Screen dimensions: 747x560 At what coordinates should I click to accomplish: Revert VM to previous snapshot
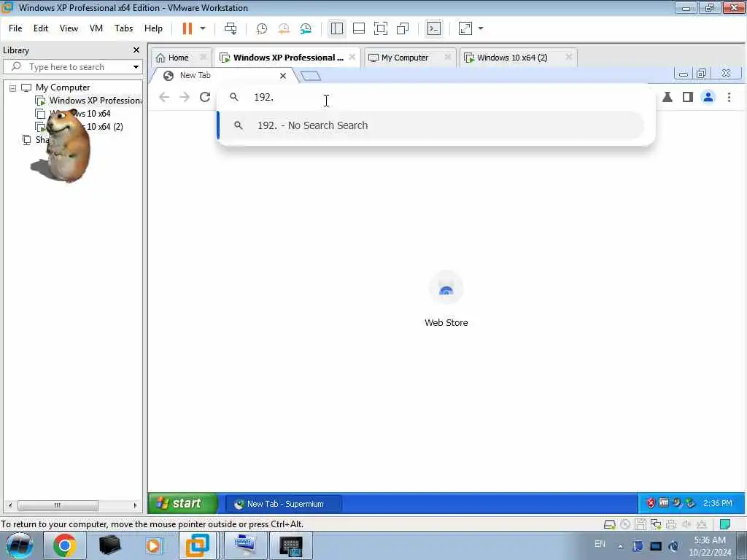click(284, 28)
